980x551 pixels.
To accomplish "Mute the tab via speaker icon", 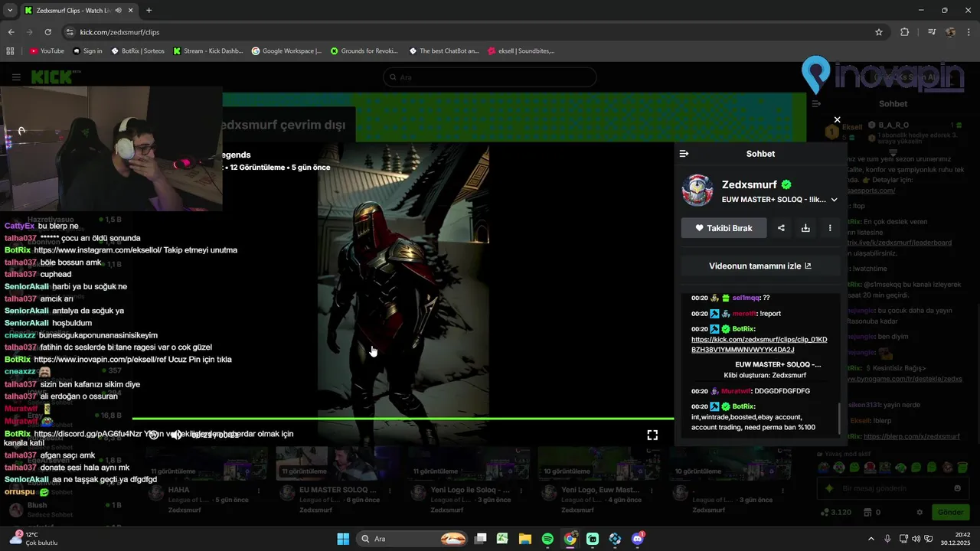I will pyautogui.click(x=118, y=11).
